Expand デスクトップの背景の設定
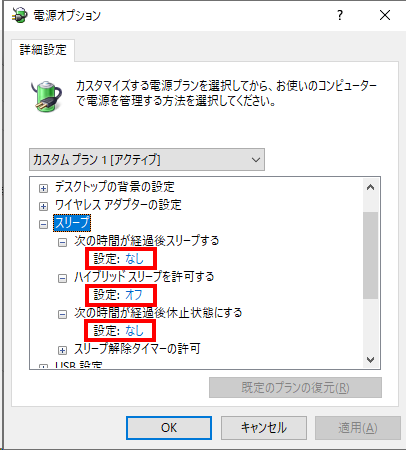This screenshot has height=450, width=406. point(43,188)
